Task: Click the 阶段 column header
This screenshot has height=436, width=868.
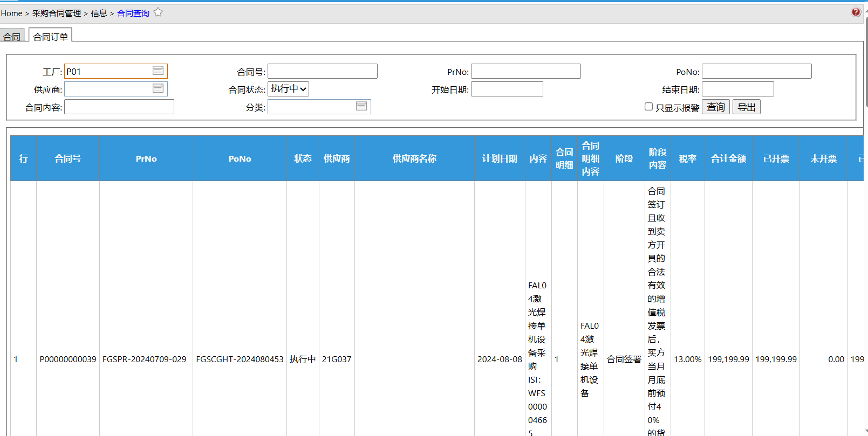Action: (x=624, y=158)
